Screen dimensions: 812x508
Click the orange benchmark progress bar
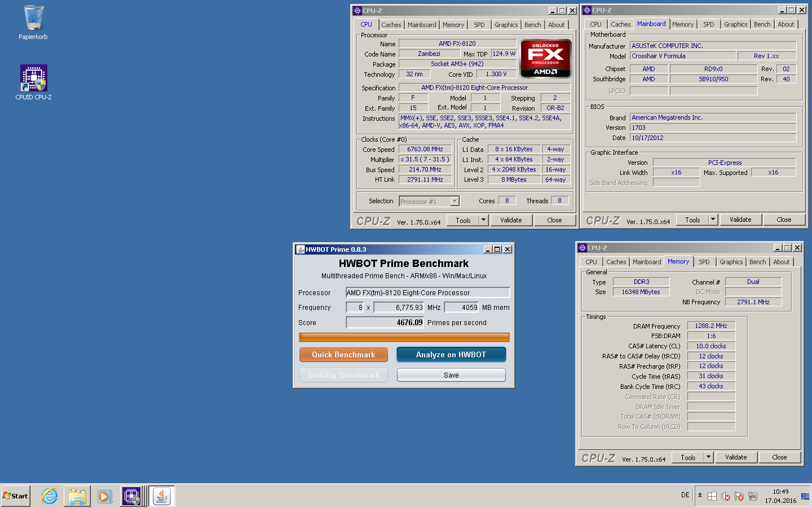point(404,337)
